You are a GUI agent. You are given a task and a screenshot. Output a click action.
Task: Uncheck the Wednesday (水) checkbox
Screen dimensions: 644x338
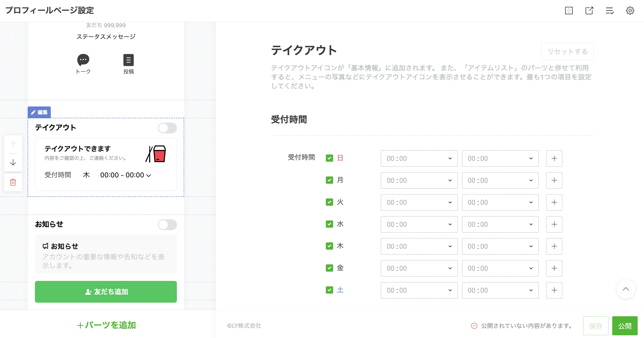click(x=329, y=224)
